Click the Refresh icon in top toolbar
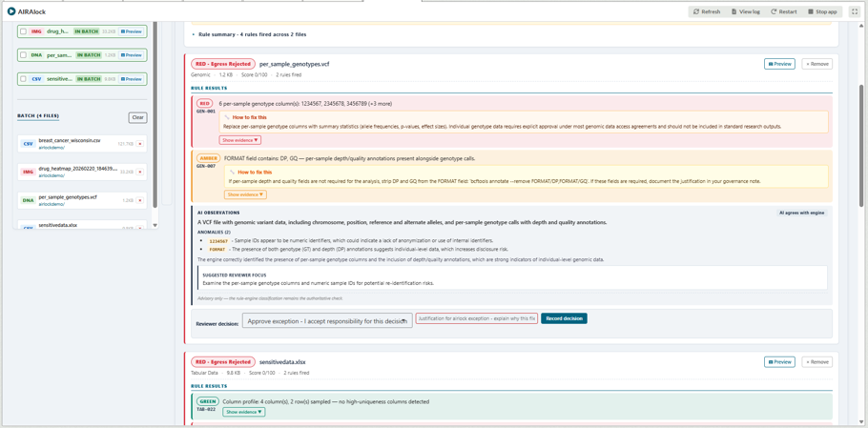868x428 pixels. click(696, 11)
